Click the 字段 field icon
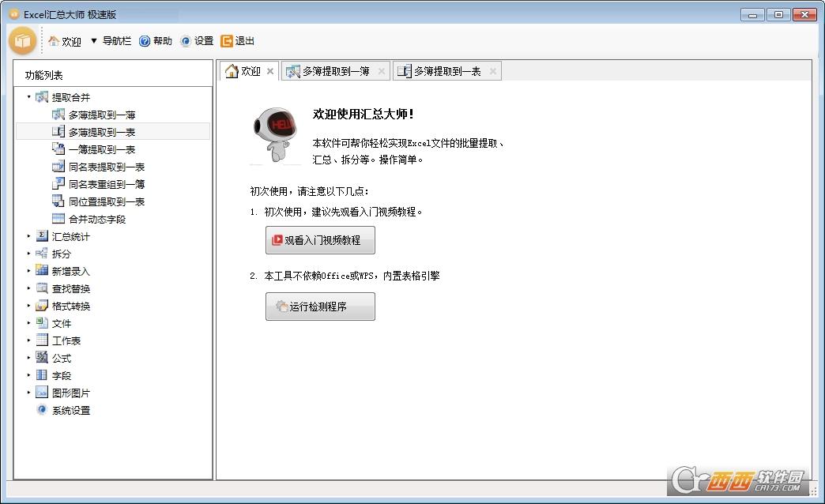The height and width of the screenshot is (504, 825). click(x=42, y=374)
